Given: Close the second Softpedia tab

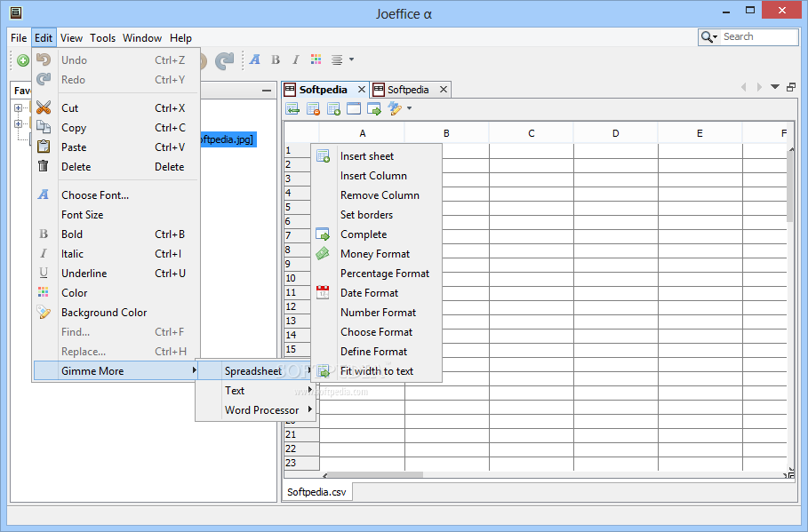Looking at the screenshot, I should pos(444,90).
